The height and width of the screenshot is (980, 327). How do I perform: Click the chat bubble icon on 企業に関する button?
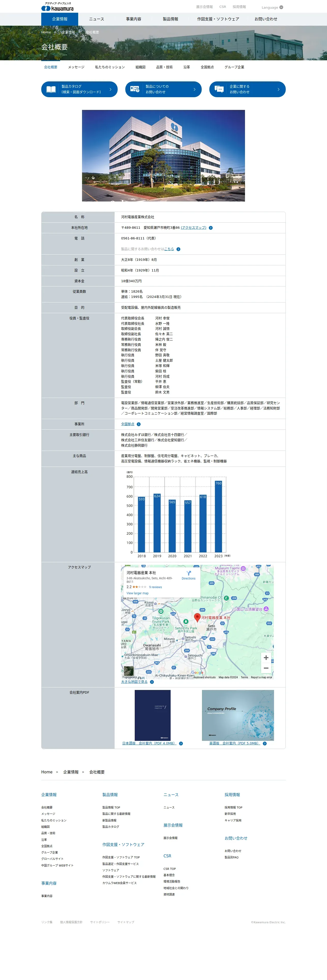pos(219,89)
